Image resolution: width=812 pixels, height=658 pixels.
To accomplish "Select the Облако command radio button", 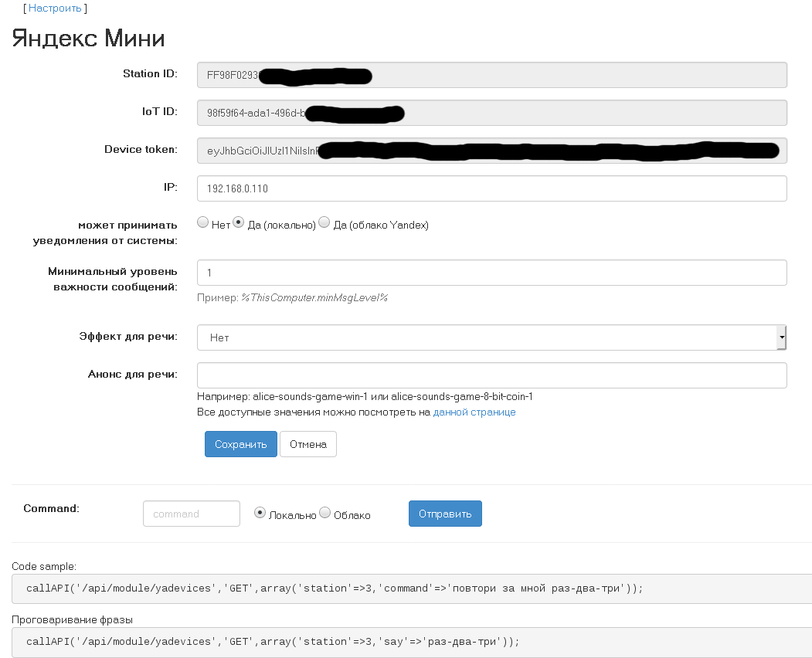I will coord(324,513).
